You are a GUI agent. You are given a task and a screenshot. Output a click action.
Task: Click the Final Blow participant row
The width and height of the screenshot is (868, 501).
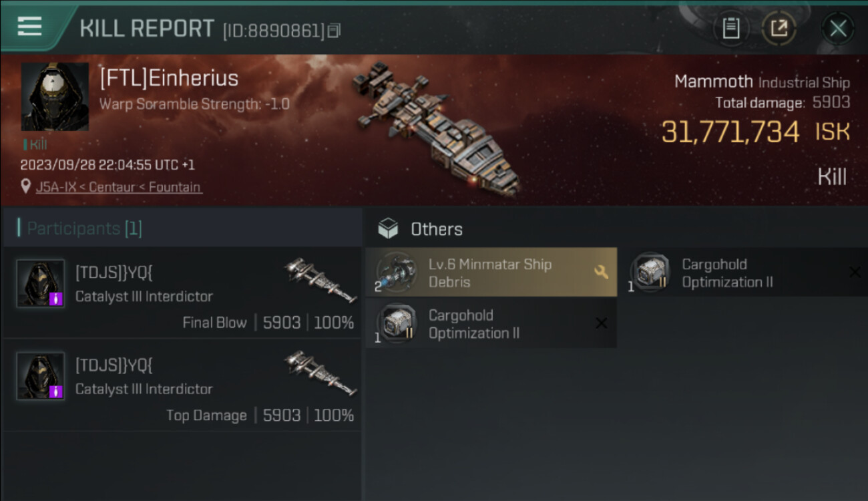182,293
